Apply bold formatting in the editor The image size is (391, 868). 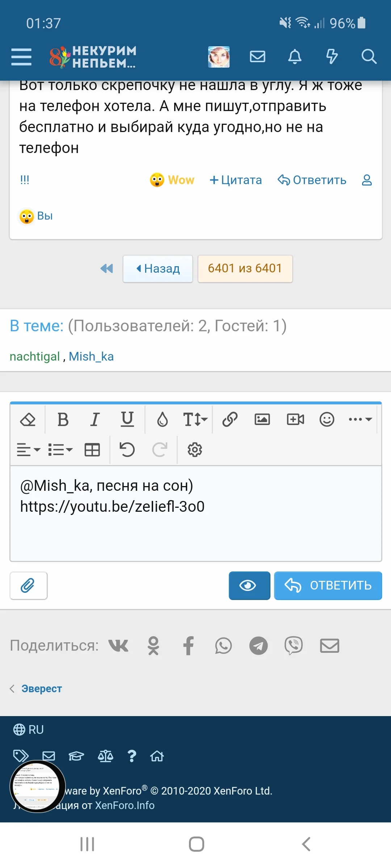(x=63, y=420)
